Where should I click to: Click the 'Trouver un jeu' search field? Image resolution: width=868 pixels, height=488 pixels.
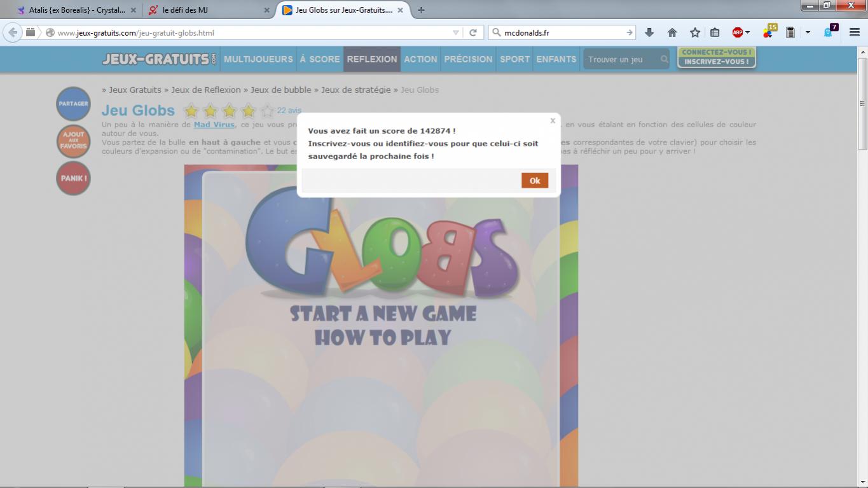pos(622,59)
